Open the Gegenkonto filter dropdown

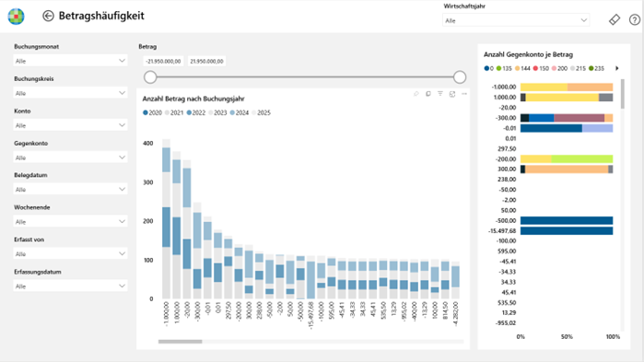pyautogui.click(x=70, y=158)
